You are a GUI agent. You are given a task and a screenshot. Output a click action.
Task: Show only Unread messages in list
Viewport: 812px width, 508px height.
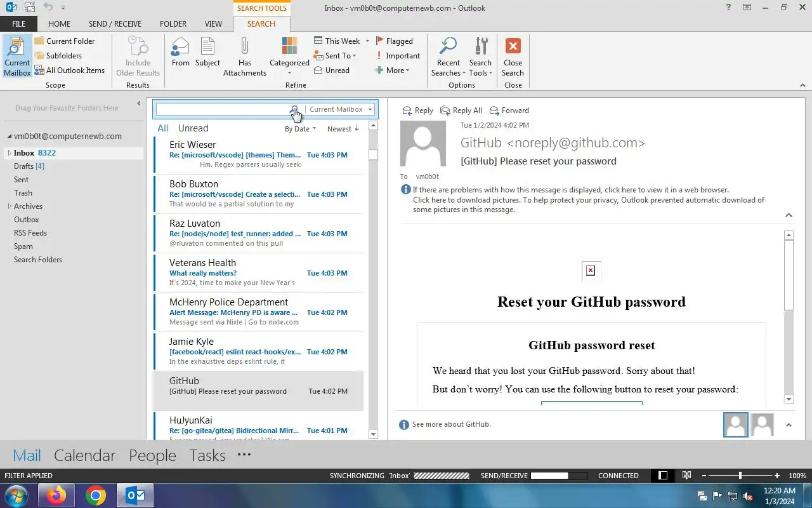193,128
